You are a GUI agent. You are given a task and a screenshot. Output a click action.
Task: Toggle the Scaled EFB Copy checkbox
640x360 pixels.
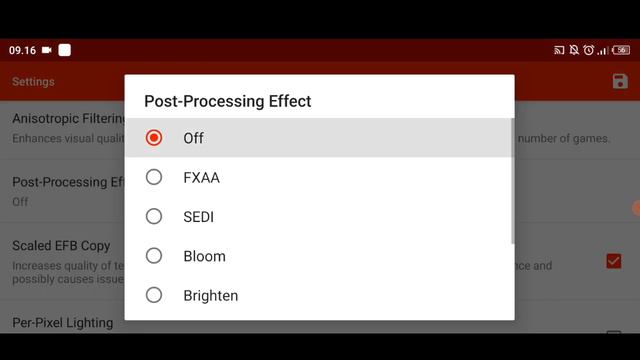pyautogui.click(x=614, y=261)
